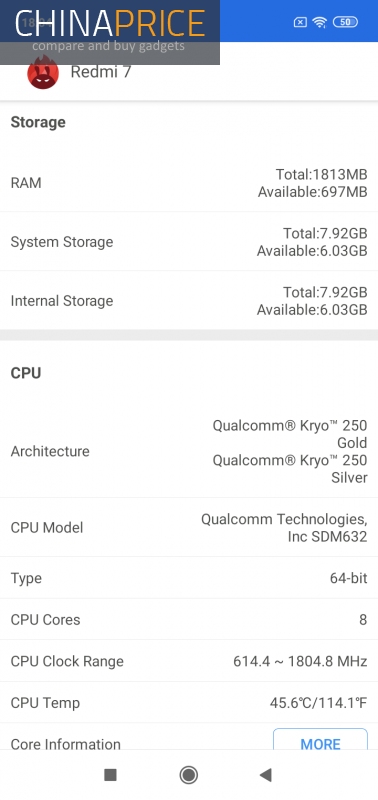Tap the CPU Model row
The image size is (378, 800).
tap(189, 527)
